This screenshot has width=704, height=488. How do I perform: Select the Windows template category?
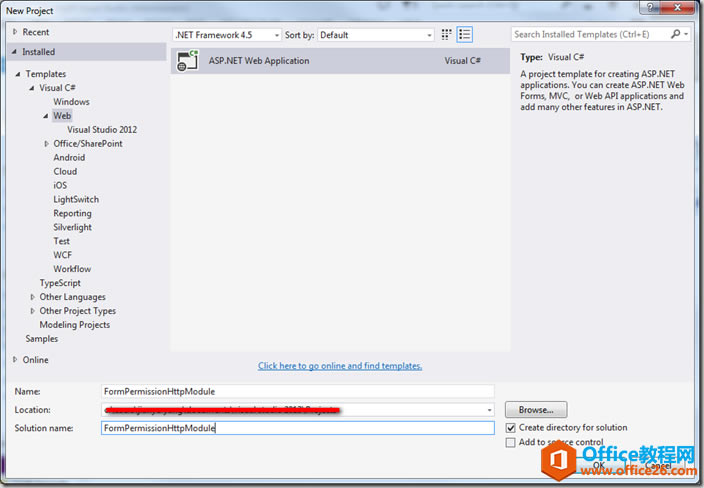coord(71,102)
